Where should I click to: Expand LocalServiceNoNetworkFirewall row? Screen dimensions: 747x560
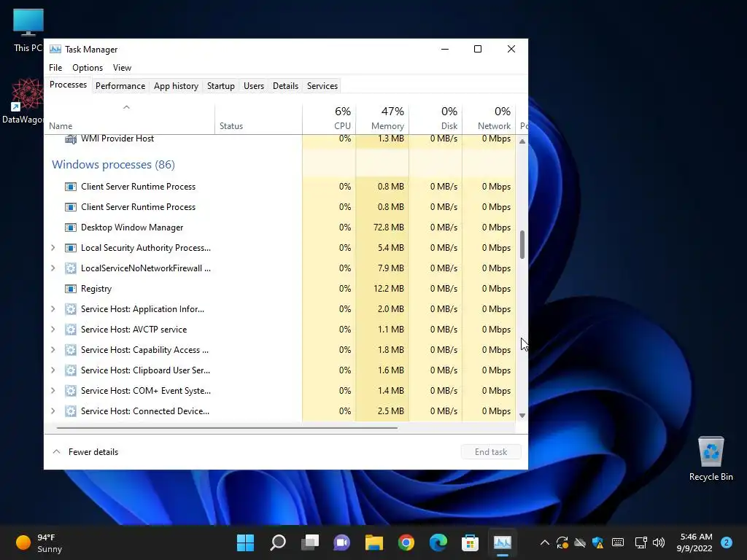(53, 268)
